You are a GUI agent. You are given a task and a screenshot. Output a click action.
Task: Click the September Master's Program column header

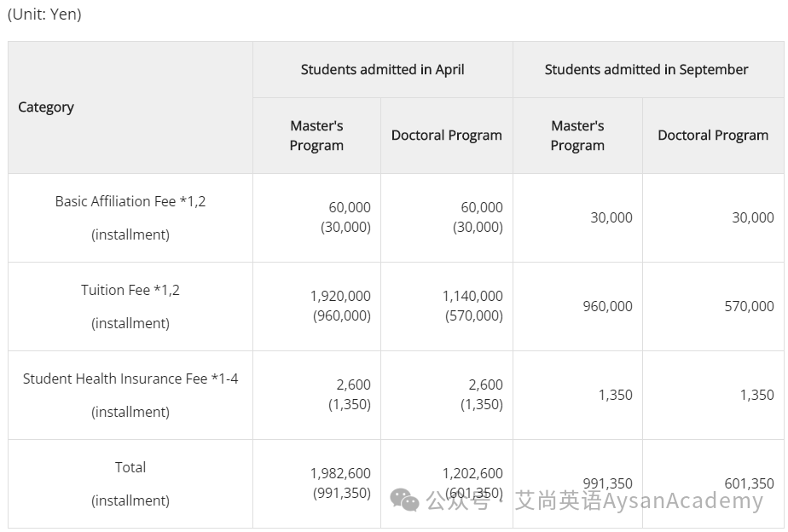tap(577, 136)
